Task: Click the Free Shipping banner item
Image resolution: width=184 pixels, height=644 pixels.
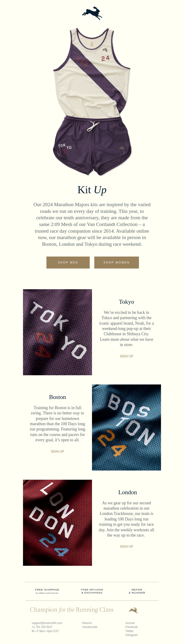Action: (x=47, y=591)
